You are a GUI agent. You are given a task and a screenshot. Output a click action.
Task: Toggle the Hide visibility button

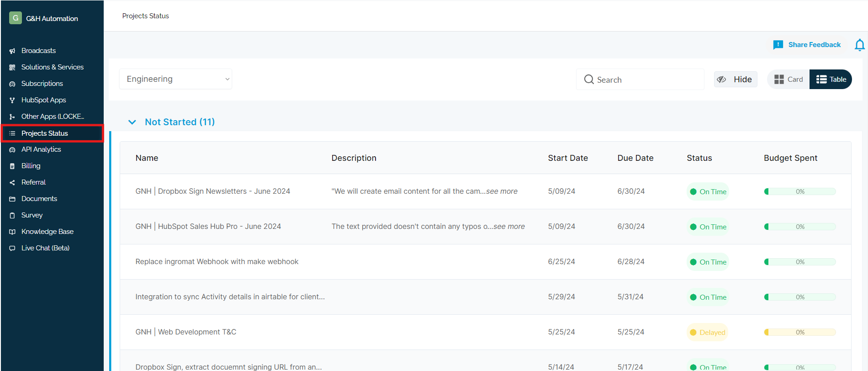736,79
